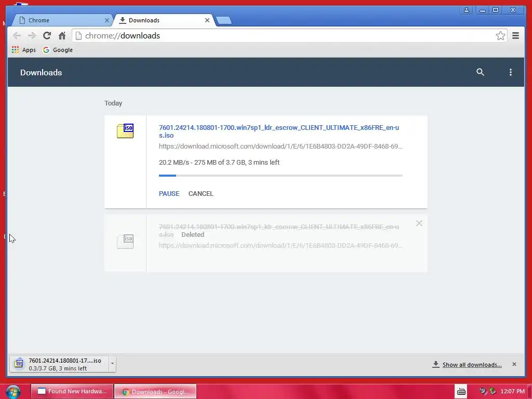
Task: Search downloads with the magnifier icon
Action: click(480, 72)
